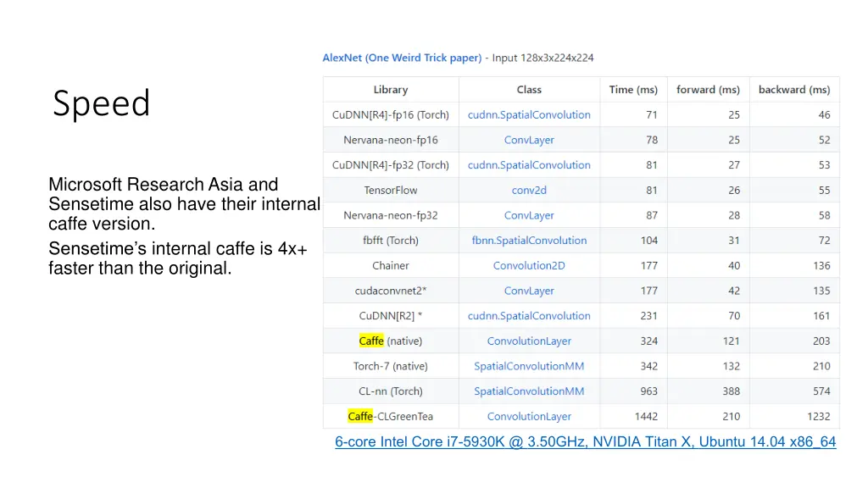The height and width of the screenshot is (488, 868).
Task: Click the Microsoft Research Asia paragraph
Action: click(x=184, y=203)
